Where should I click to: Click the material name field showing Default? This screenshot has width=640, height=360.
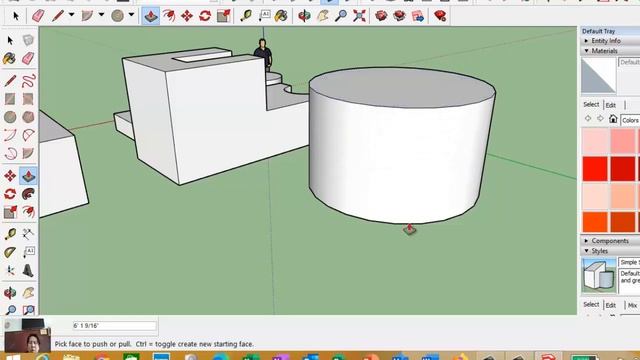(x=629, y=62)
